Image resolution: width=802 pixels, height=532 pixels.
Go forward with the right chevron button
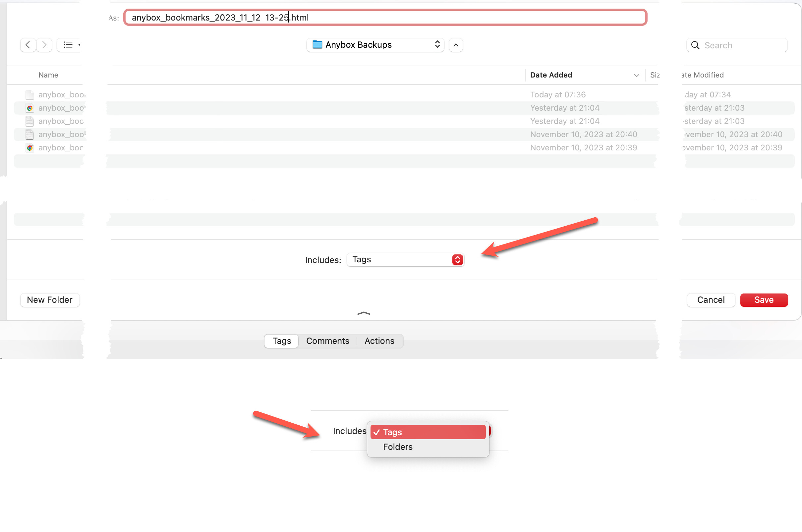pos(44,45)
